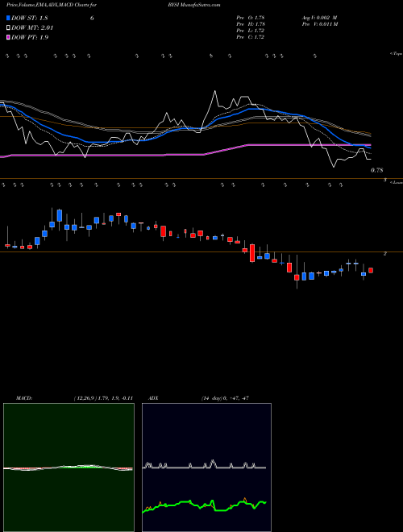Screen dimensions: 403x532
Task: Click the magenta DOW PT legend swatch
Action: (8, 37)
